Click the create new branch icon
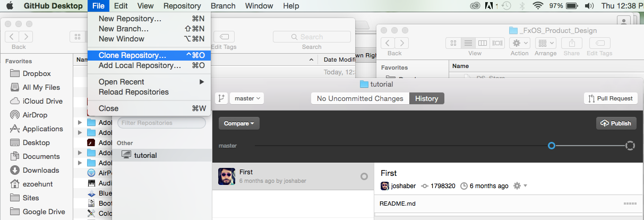 coord(221,98)
